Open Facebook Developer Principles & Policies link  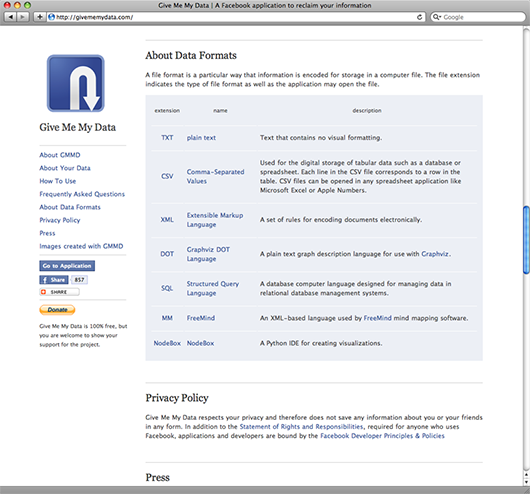tap(382, 436)
